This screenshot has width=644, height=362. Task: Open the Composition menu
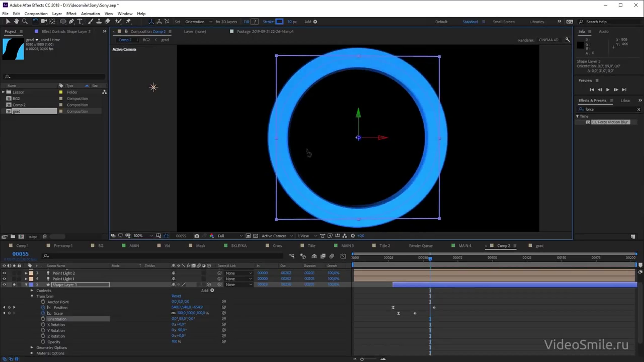coord(36,14)
